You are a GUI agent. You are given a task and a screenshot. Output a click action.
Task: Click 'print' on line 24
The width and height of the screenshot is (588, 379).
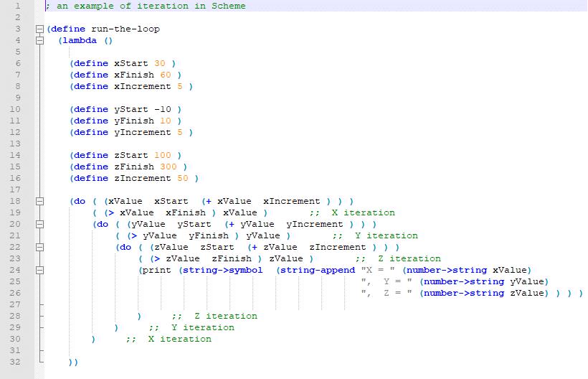[x=157, y=270]
